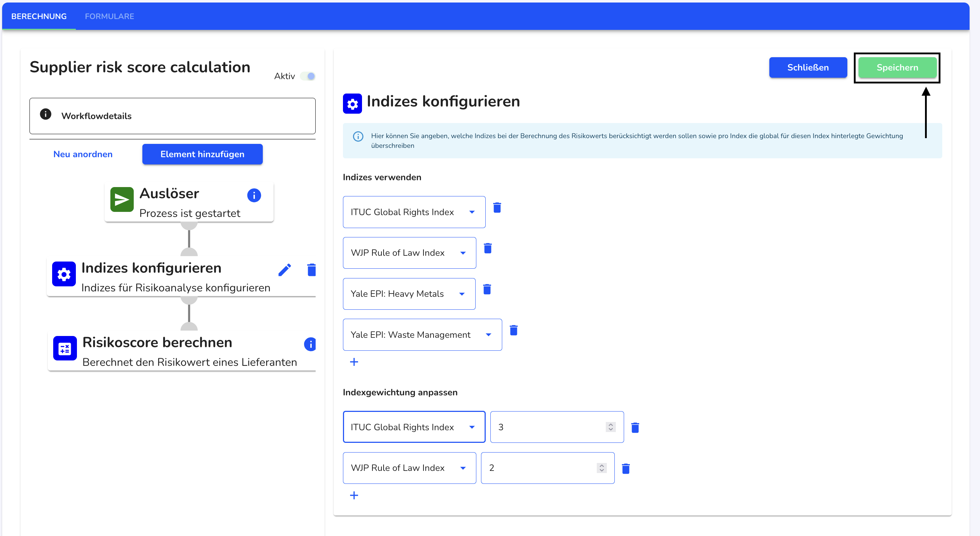The width and height of the screenshot is (980, 536).
Task: Open info for Risikoscore berechnen step
Action: pos(311,345)
